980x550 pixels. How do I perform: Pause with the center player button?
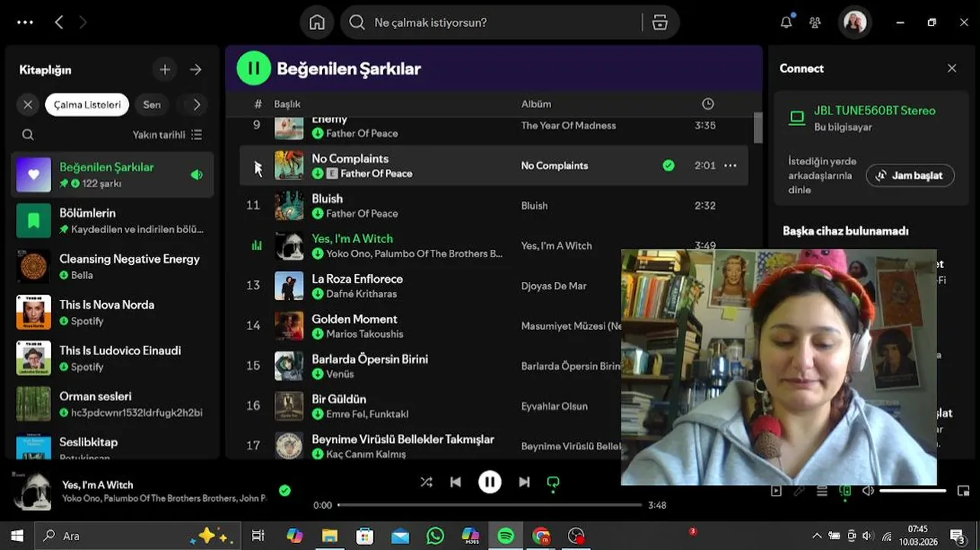pos(490,482)
